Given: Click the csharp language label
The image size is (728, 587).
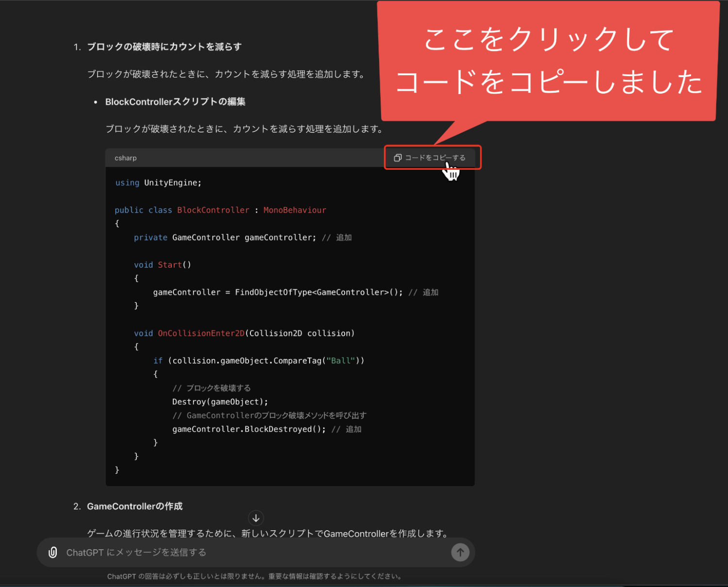Looking at the screenshot, I should (x=126, y=158).
